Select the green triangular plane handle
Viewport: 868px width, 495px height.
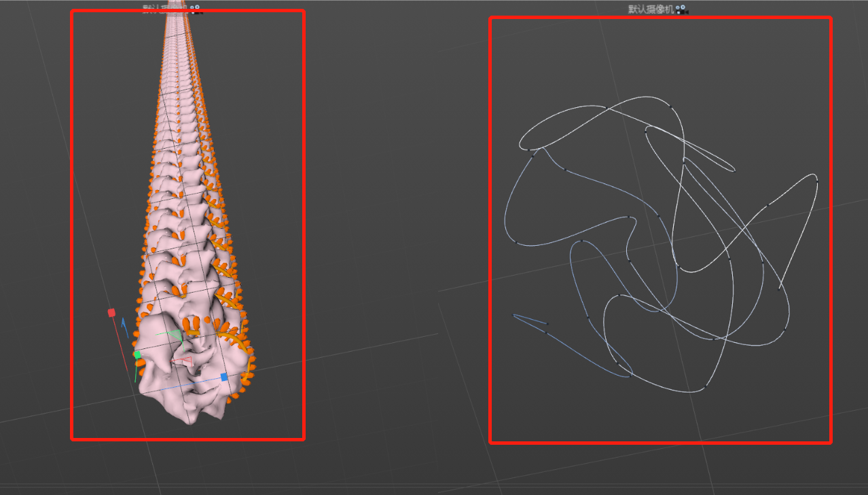click(174, 335)
